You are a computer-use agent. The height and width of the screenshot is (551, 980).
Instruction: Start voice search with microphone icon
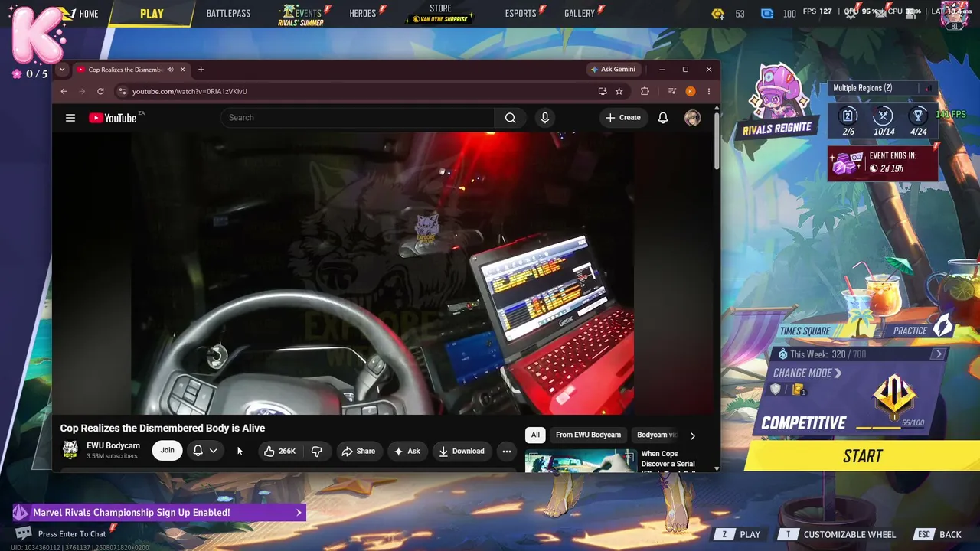click(x=545, y=118)
